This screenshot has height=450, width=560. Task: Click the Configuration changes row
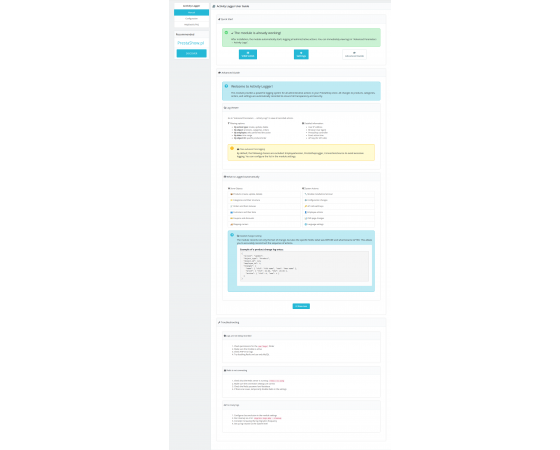tap(338, 200)
